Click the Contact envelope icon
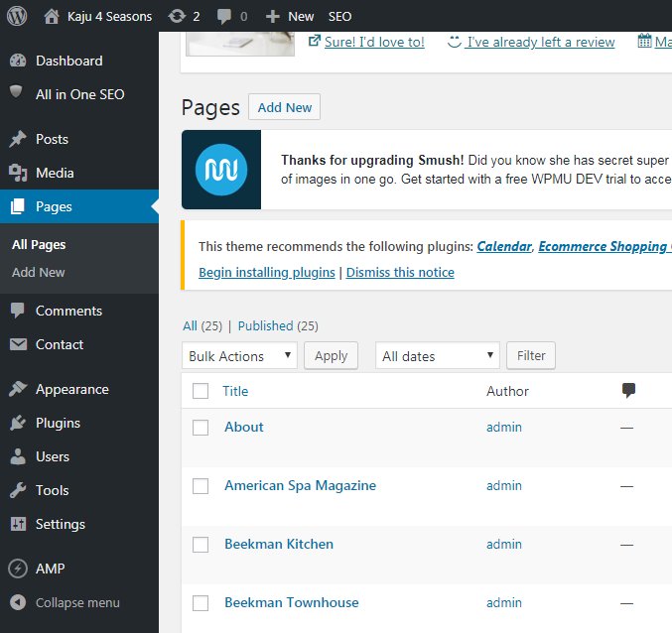672x633 pixels. [18, 344]
